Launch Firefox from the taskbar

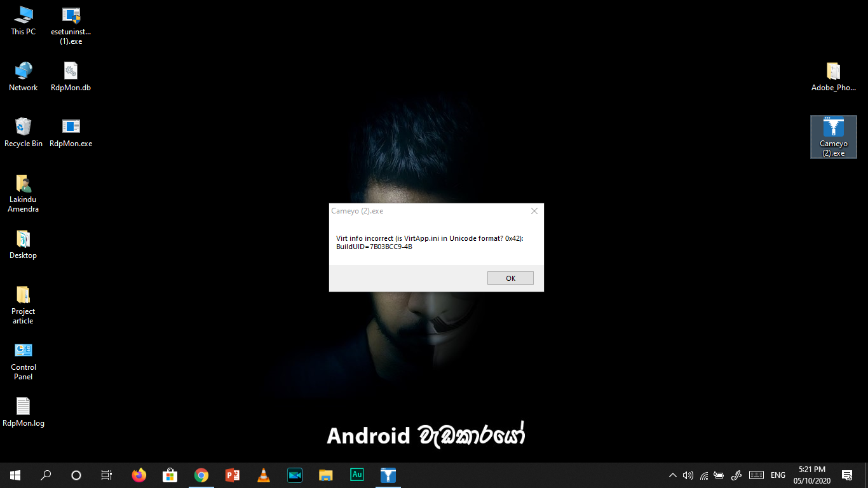point(139,475)
